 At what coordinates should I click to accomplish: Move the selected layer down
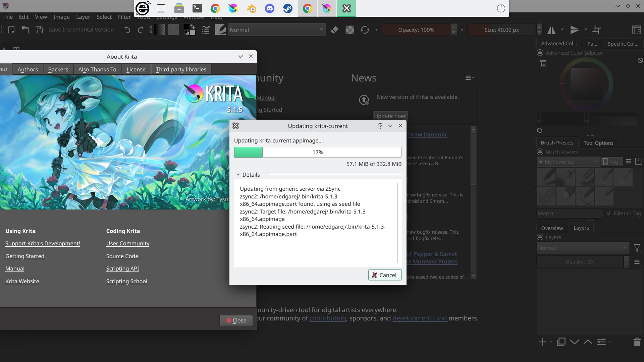pos(574,342)
